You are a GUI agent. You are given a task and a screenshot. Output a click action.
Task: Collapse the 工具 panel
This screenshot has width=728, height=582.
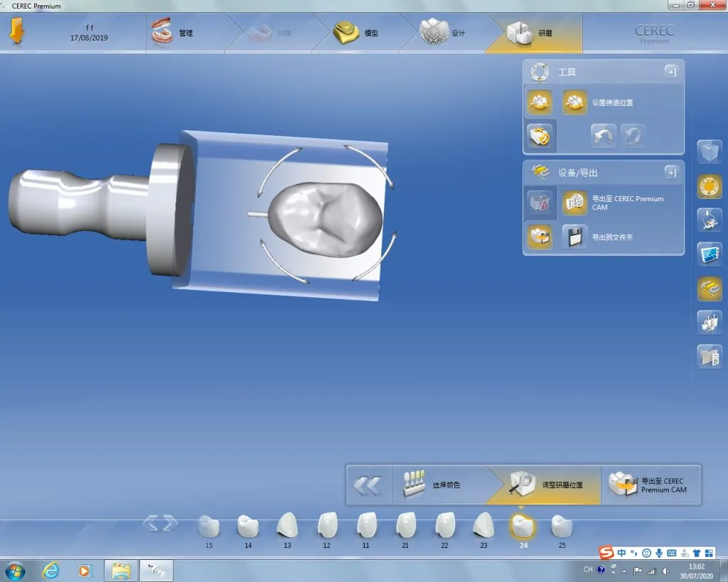670,72
